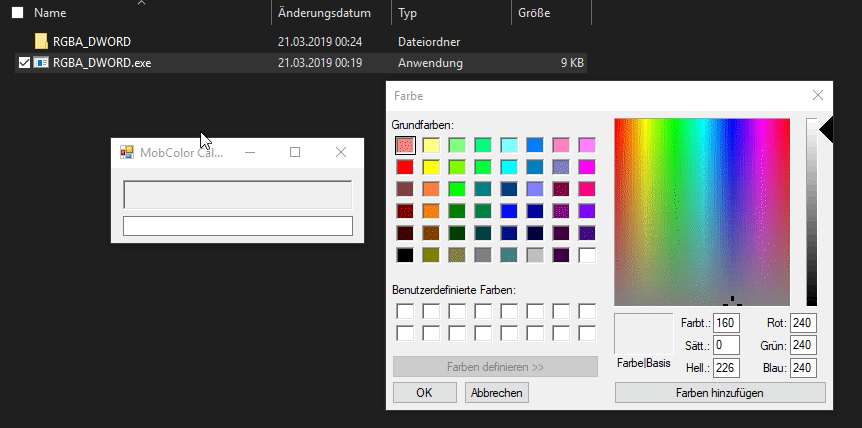Pick the bright yellow basic color swatch
Image resolution: width=862 pixels, height=428 pixels.
click(431, 167)
